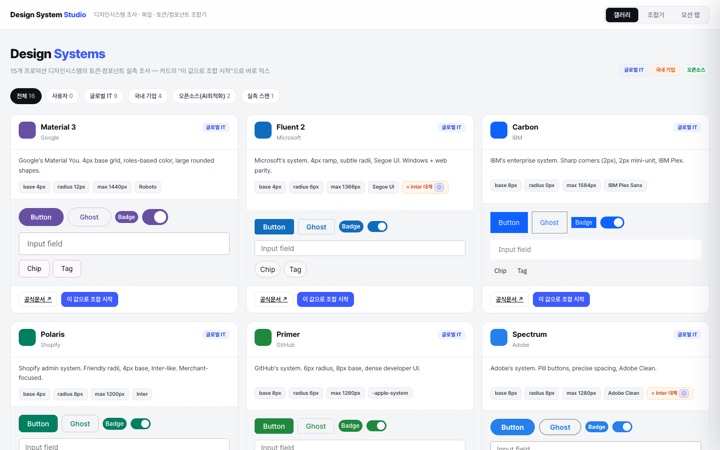Click the Fluent 2 blue logo swatch
Image resolution: width=720 pixels, height=450 pixels.
263,130
